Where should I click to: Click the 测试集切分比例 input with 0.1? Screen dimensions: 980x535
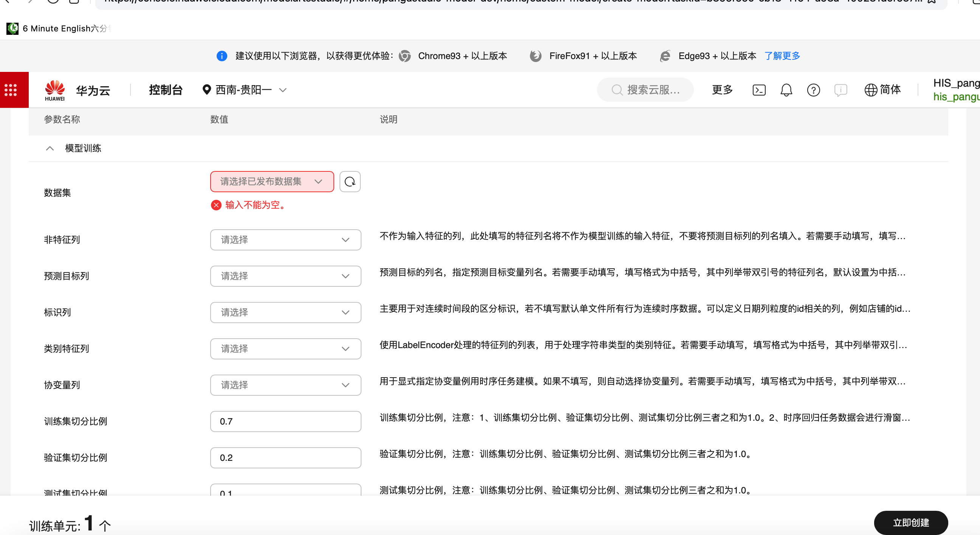pos(285,490)
